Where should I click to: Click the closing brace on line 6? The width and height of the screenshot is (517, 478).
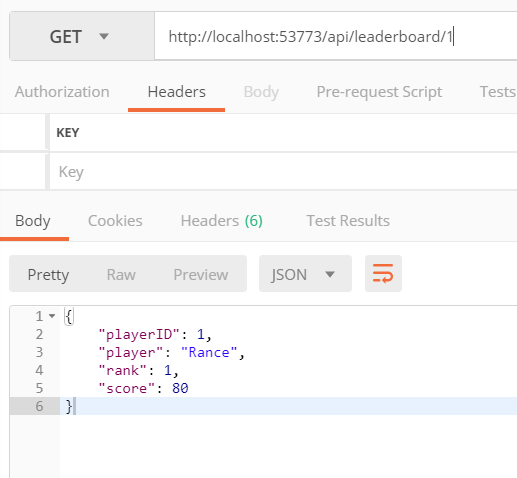[69, 406]
